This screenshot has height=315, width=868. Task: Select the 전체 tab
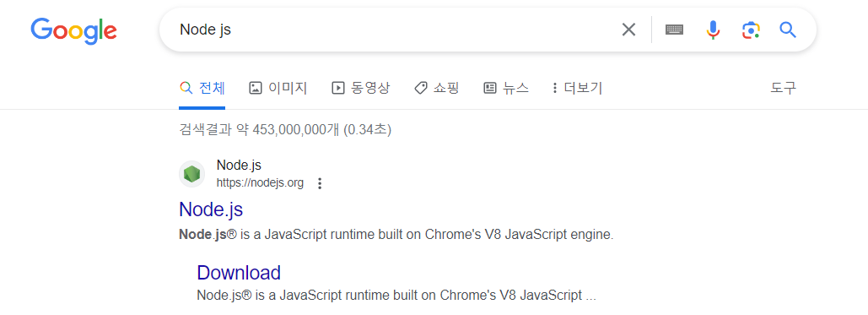point(202,88)
